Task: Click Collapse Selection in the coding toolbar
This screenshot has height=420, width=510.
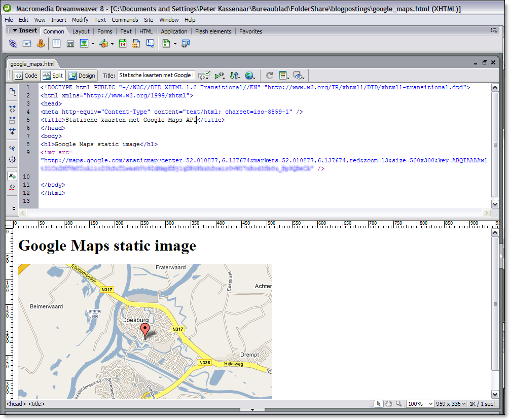Action: 12,120
